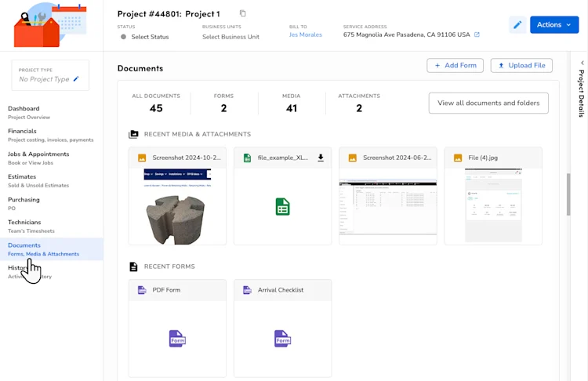Expand the Project Details side panel
Screen dimensions: 588x381
581,90
